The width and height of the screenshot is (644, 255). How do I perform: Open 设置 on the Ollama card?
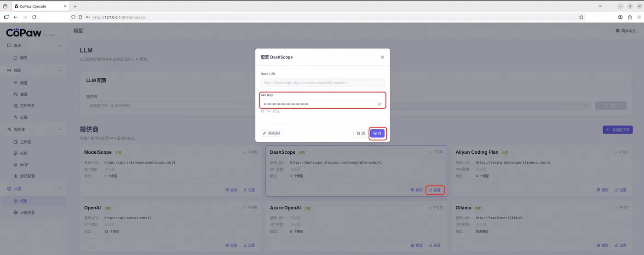[621, 245]
